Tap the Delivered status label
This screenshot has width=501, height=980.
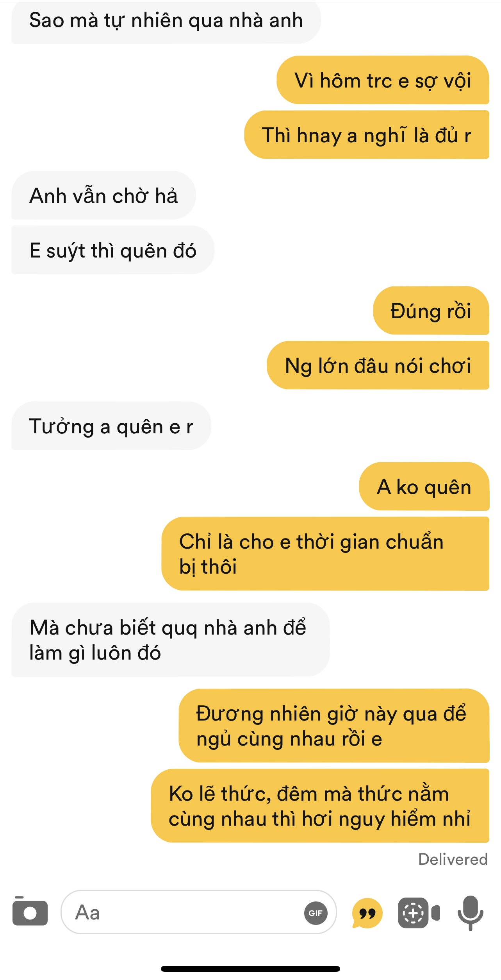tap(453, 859)
